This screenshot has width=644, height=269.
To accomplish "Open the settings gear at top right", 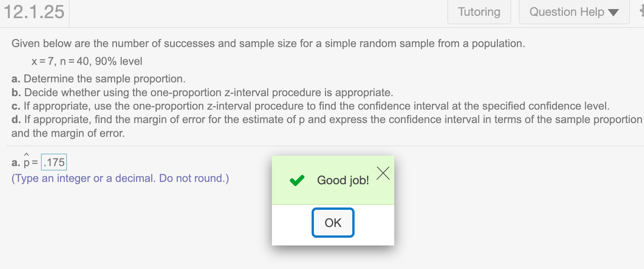I will (x=641, y=11).
